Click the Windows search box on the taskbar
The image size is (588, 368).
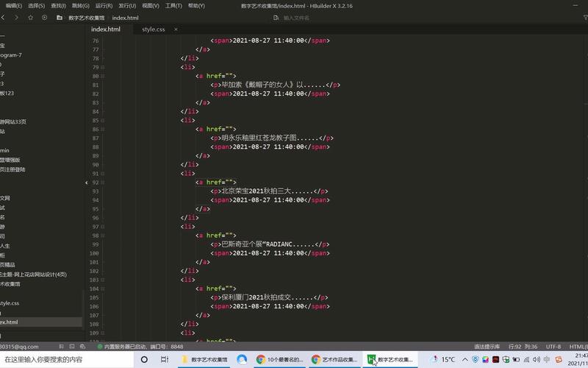67,359
